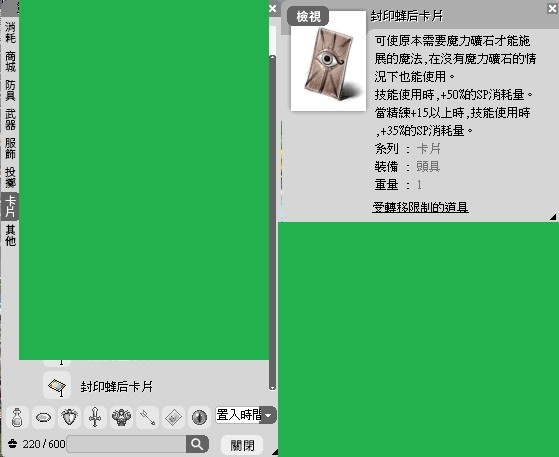559x457 pixels.
Task: Click the inventory list scrollbar thumb
Action: click(x=272, y=223)
